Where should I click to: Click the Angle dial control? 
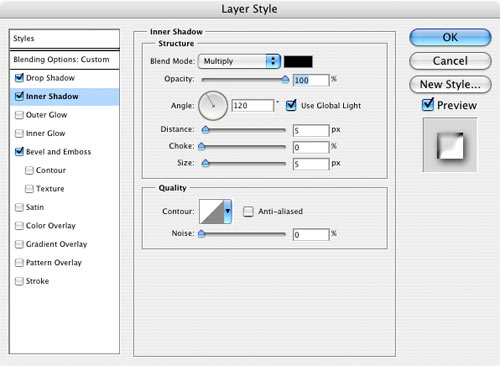(x=213, y=106)
